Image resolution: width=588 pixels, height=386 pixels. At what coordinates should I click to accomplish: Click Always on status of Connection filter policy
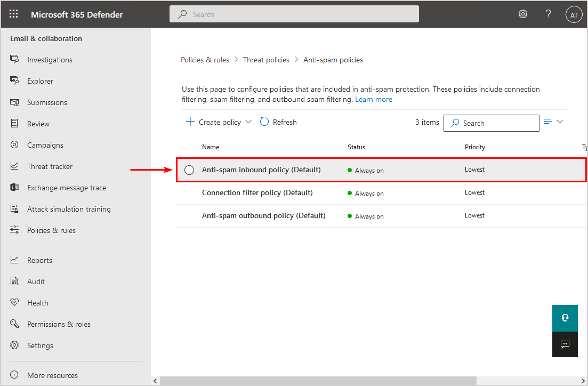(x=366, y=194)
